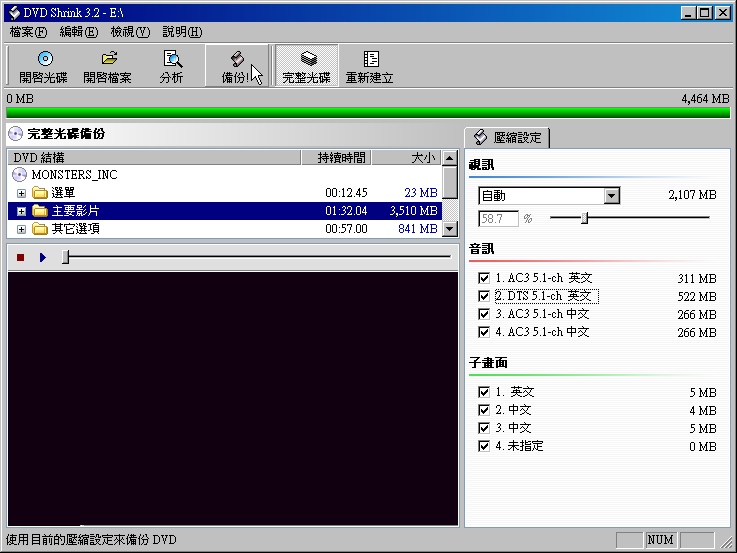
Task: Click the folder icon next to 其它選項
Action: click(x=40, y=229)
